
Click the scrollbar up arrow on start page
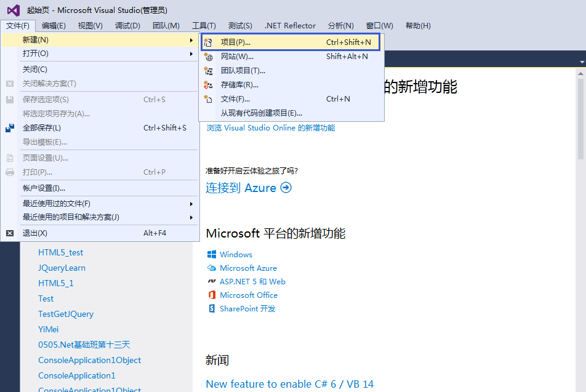pyautogui.click(x=580, y=74)
